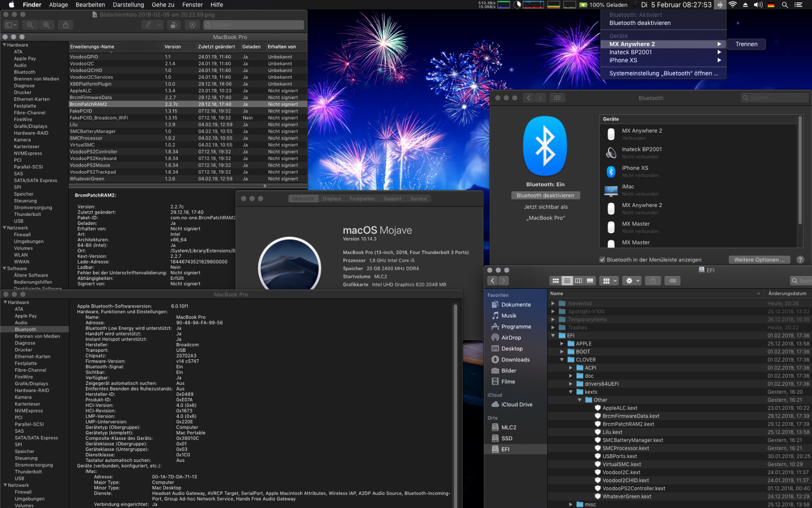The height and width of the screenshot is (508, 812).
Task: Click the Wi-Fi icon in the menu bar
Action: [x=733, y=5]
